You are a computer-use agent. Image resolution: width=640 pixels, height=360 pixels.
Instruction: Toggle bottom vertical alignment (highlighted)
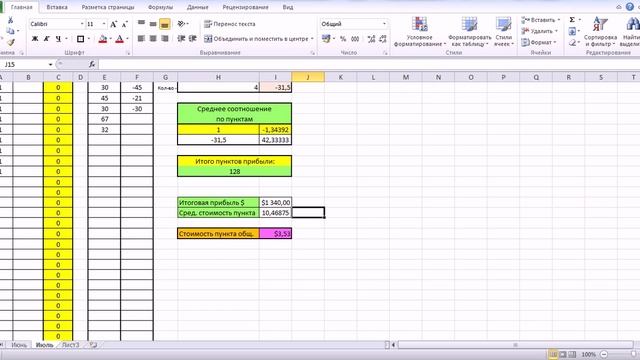pos(164,24)
